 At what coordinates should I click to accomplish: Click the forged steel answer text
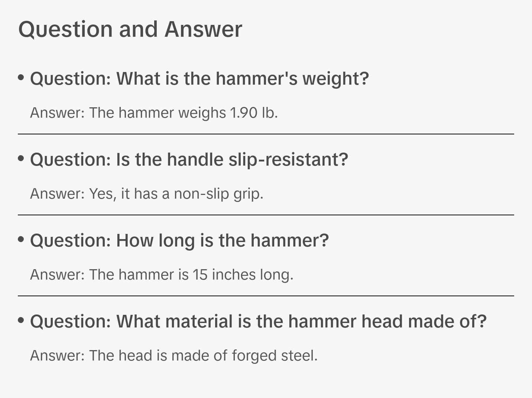(x=174, y=356)
